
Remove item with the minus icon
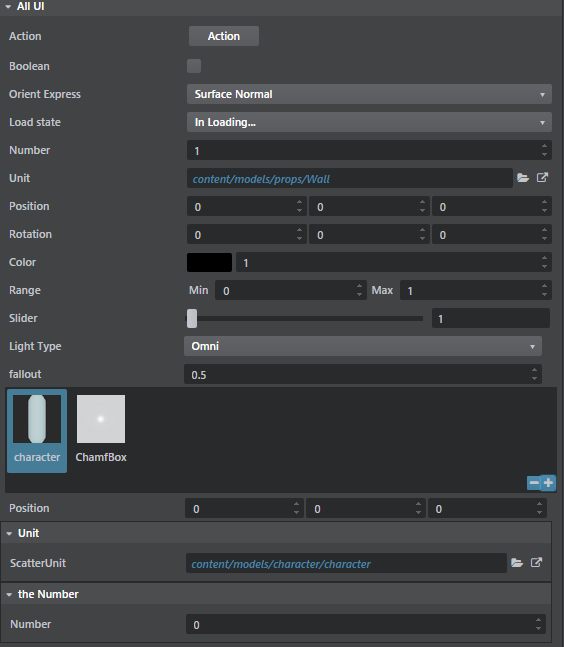[534, 483]
